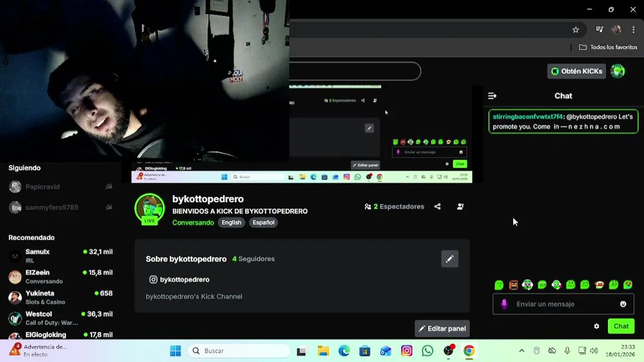Open chat user stirringbaconfvwtxt7f4's name
Image resolution: width=644 pixels, height=362 pixels.
point(528,117)
